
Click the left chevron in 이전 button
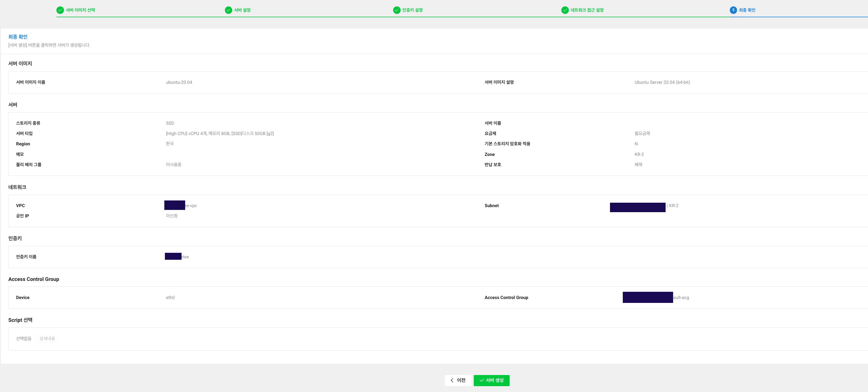pos(452,380)
